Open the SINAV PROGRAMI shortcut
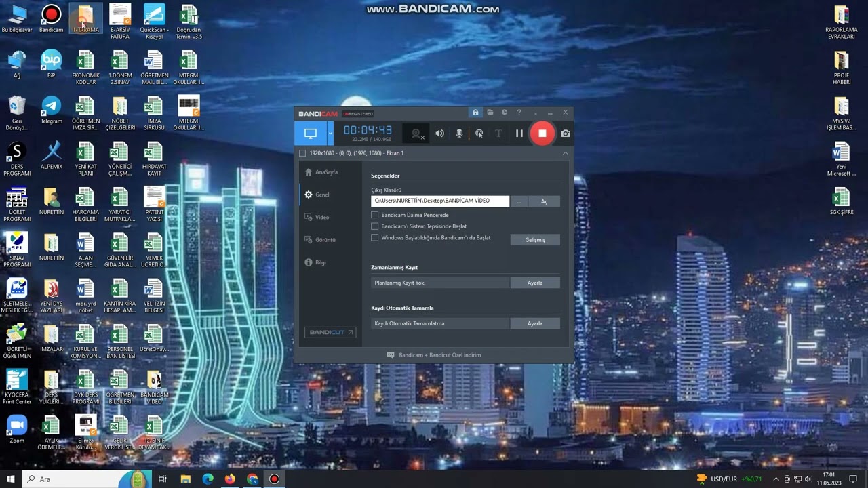The width and height of the screenshot is (868, 488). pos(17,250)
